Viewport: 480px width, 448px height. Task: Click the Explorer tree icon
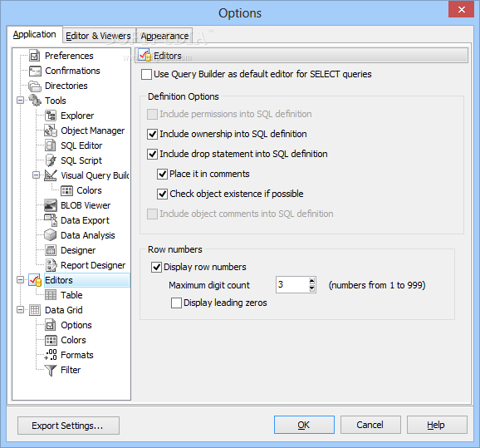(x=51, y=116)
